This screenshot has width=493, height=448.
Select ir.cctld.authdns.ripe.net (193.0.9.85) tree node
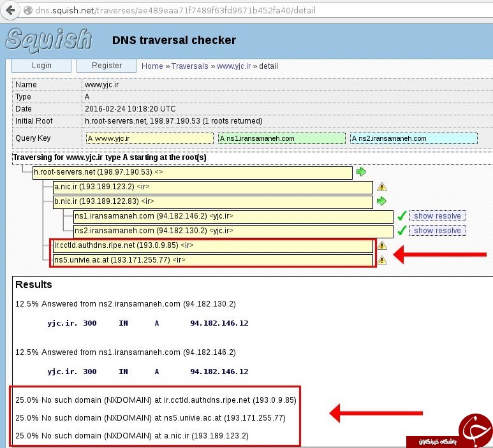(x=213, y=246)
